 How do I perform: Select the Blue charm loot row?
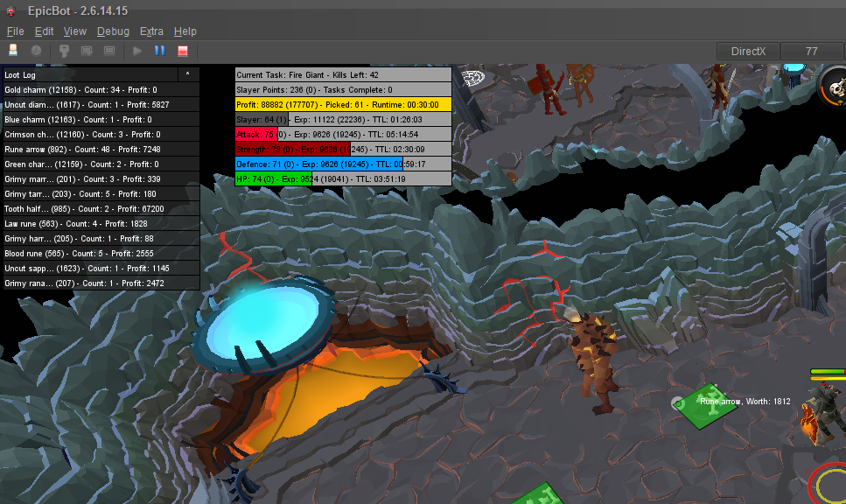pos(101,119)
